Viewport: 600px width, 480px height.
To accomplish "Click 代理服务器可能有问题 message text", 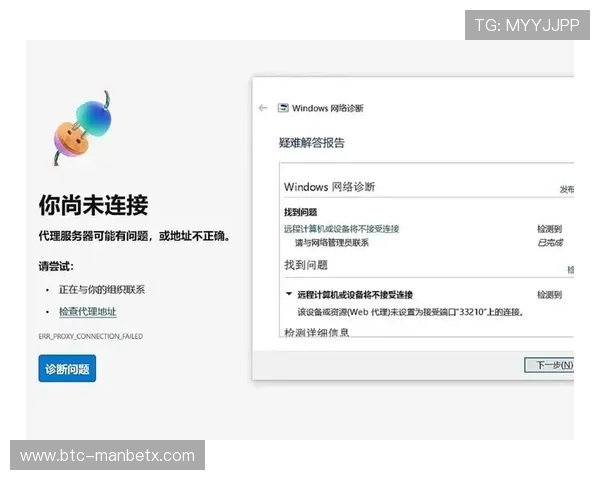I will click(134, 236).
